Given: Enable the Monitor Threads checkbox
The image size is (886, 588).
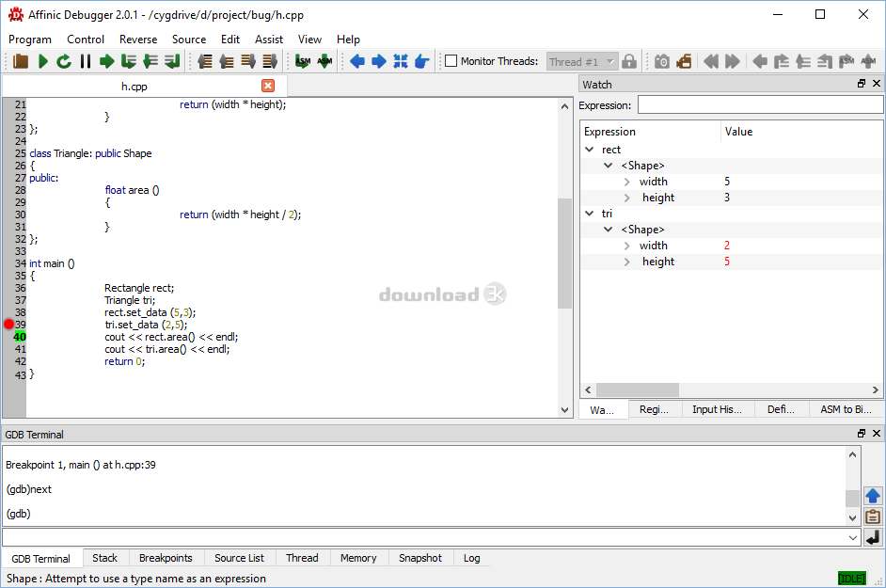Looking at the screenshot, I should tap(451, 61).
